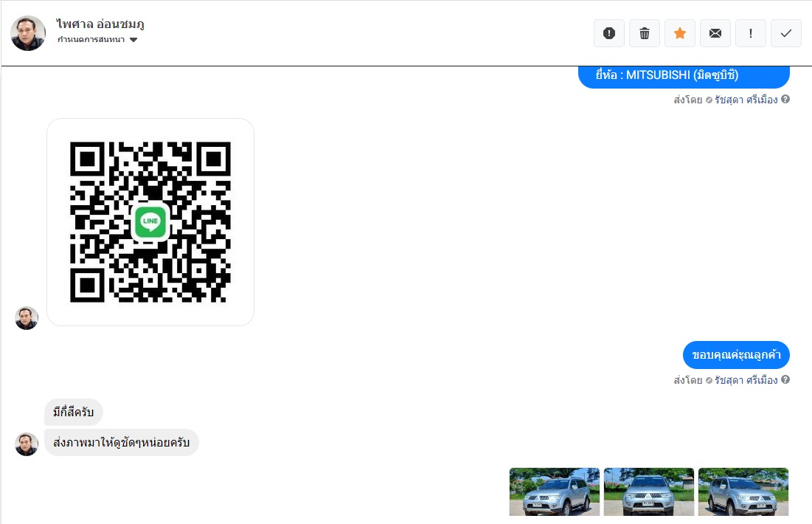Click the customer avatar beside the photo-request message
This screenshot has height=524, width=812.
27,444
